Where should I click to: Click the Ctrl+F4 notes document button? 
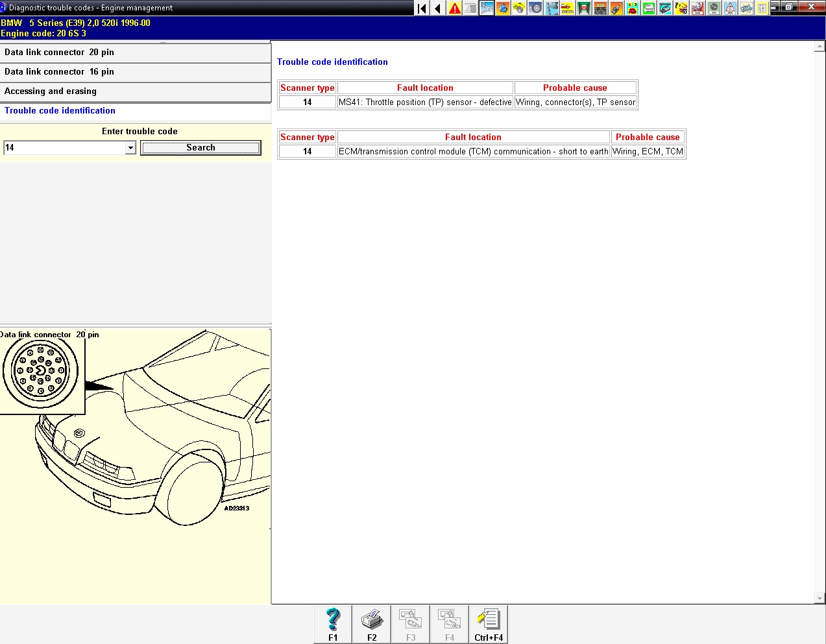(489, 625)
